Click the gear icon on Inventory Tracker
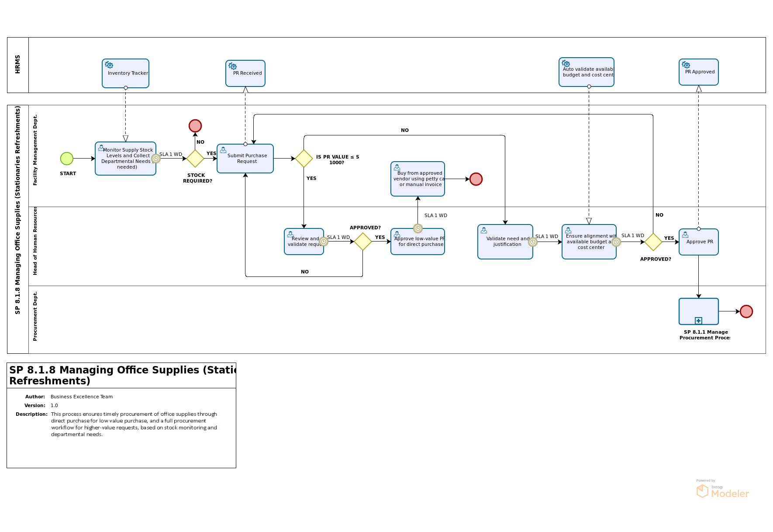This screenshot has width=773, height=532. tap(109, 65)
